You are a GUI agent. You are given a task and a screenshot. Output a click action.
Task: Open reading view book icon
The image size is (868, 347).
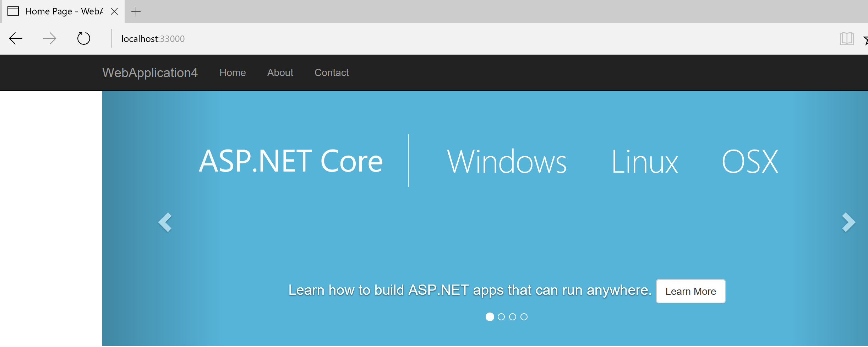[847, 39]
